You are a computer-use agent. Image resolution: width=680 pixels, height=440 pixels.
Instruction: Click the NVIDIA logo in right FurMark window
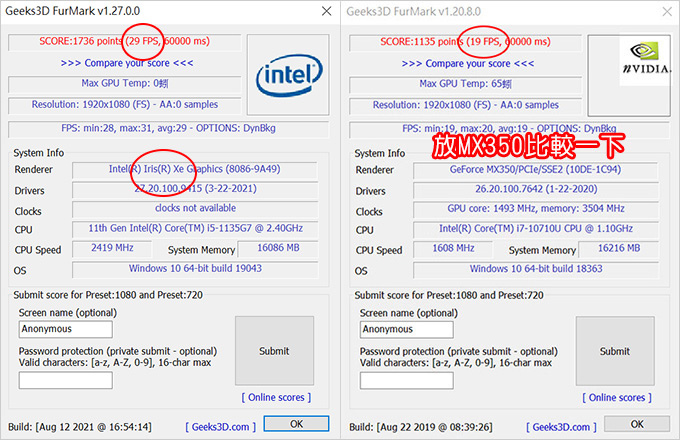(x=646, y=59)
